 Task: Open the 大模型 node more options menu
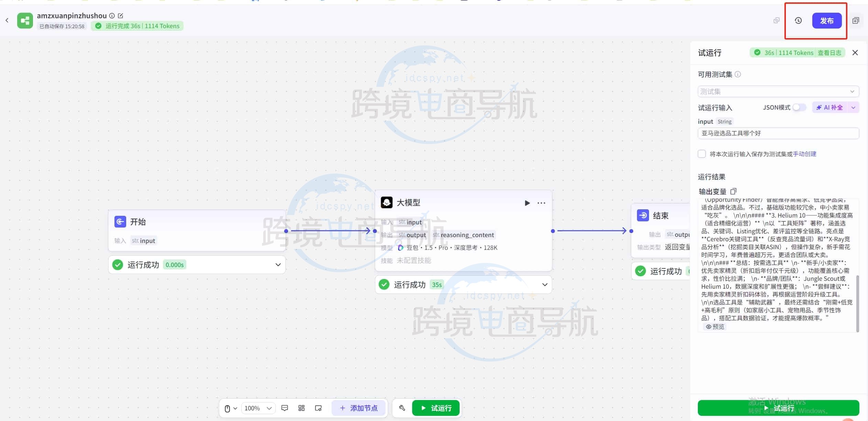(x=540, y=203)
